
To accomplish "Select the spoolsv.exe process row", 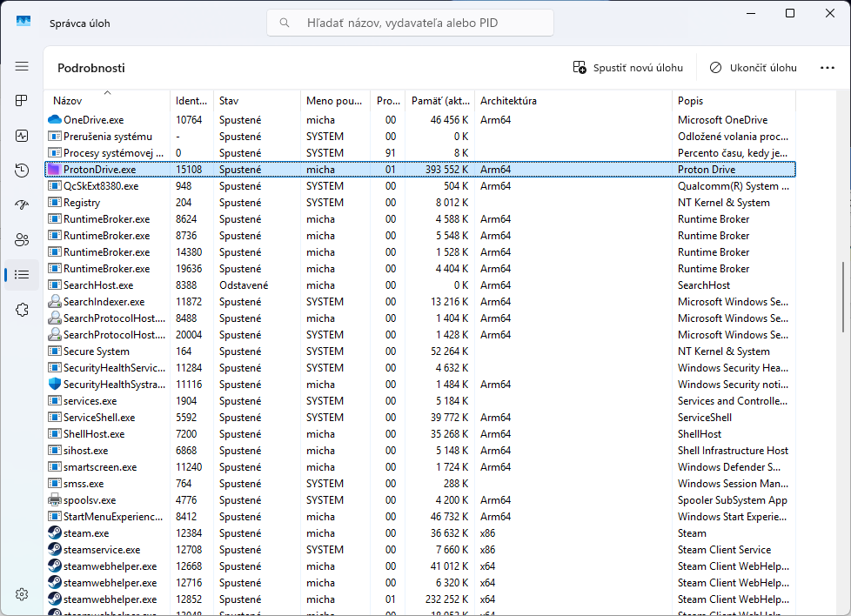I will tap(89, 500).
